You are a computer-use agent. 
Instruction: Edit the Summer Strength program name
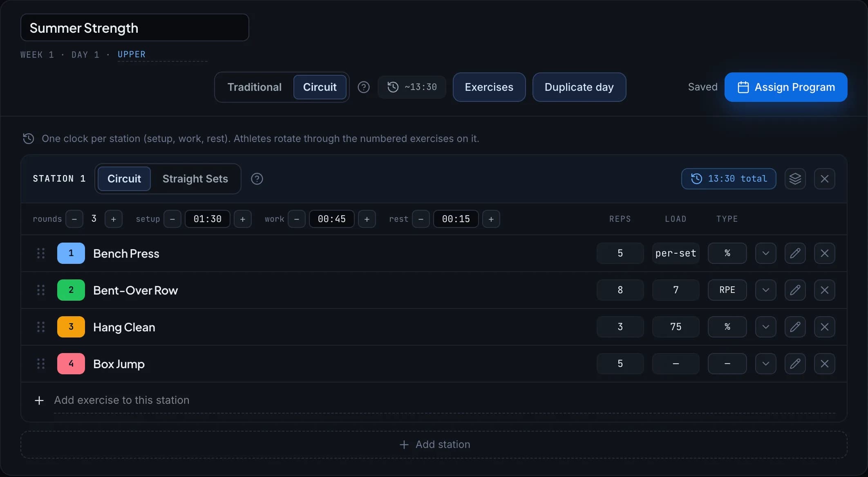135,28
